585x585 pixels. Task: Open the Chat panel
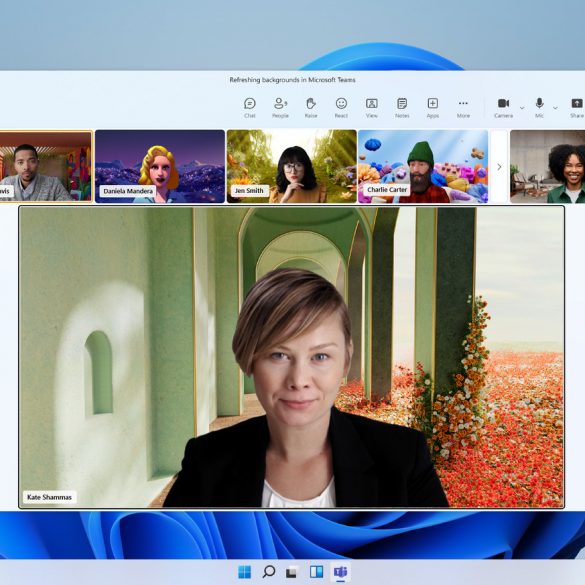pos(250,108)
